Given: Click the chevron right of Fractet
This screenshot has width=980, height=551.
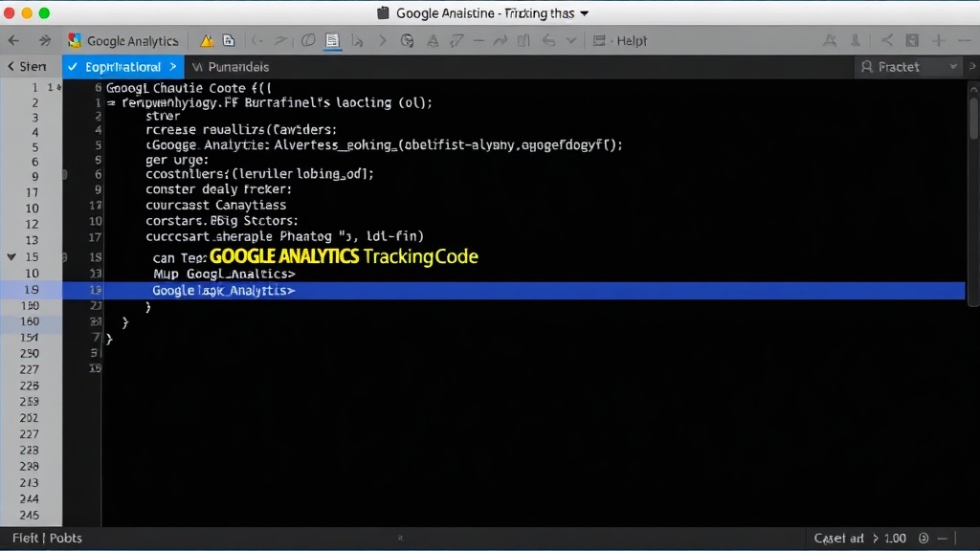Looking at the screenshot, I should click(972, 67).
